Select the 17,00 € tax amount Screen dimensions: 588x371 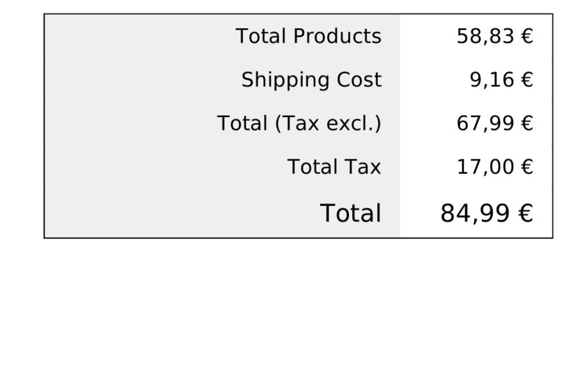click(x=494, y=167)
